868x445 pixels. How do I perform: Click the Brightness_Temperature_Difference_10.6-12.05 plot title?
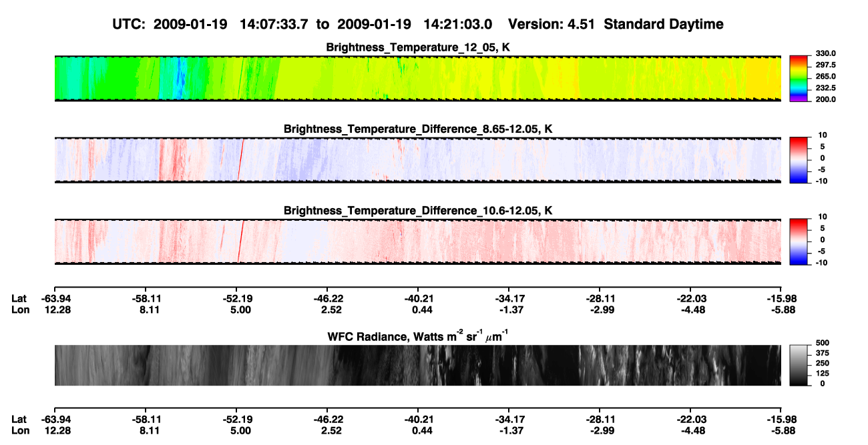(x=418, y=211)
